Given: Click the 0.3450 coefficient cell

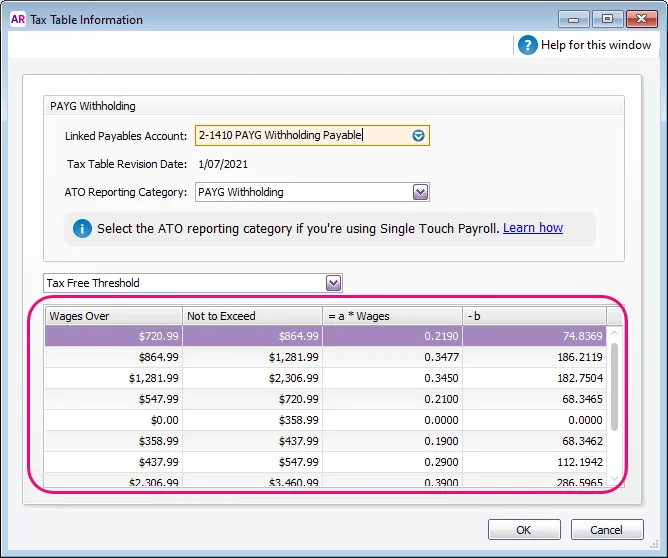Looking at the screenshot, I should (392, 378).
